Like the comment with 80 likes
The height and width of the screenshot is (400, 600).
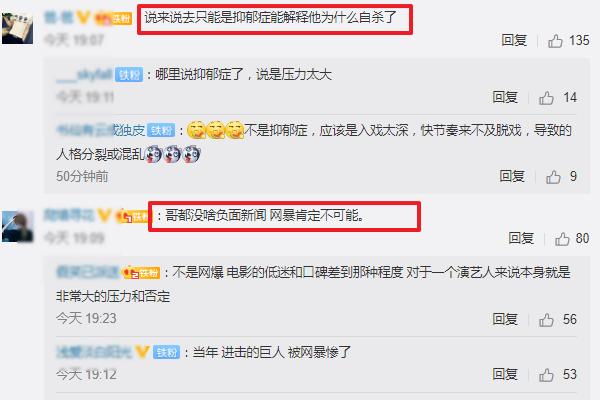click(562, 239)
